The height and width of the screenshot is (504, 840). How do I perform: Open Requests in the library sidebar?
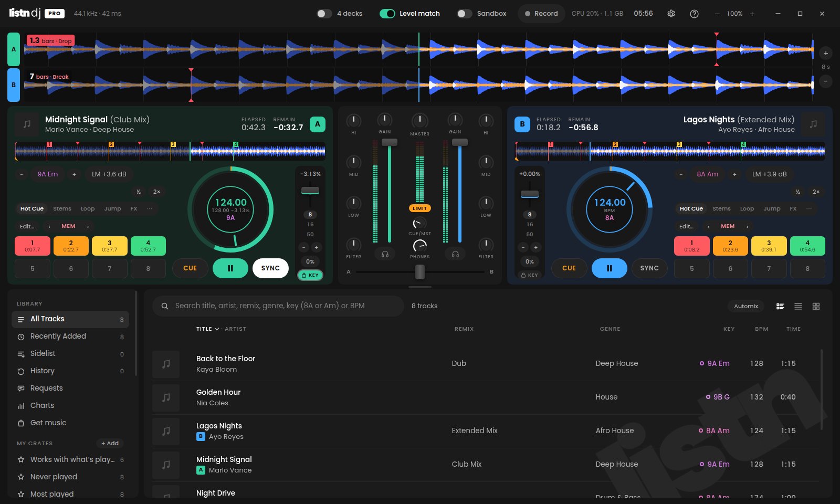(x=70, y=388)
